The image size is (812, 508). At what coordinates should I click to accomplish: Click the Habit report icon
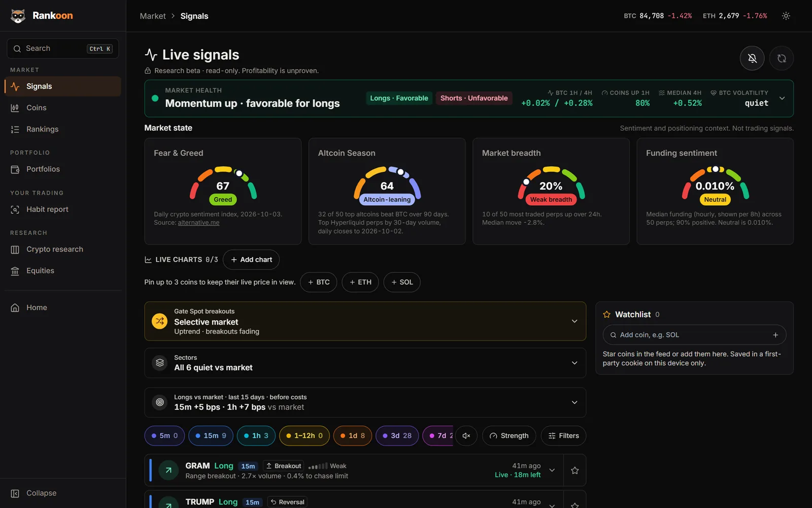point(15,209)
